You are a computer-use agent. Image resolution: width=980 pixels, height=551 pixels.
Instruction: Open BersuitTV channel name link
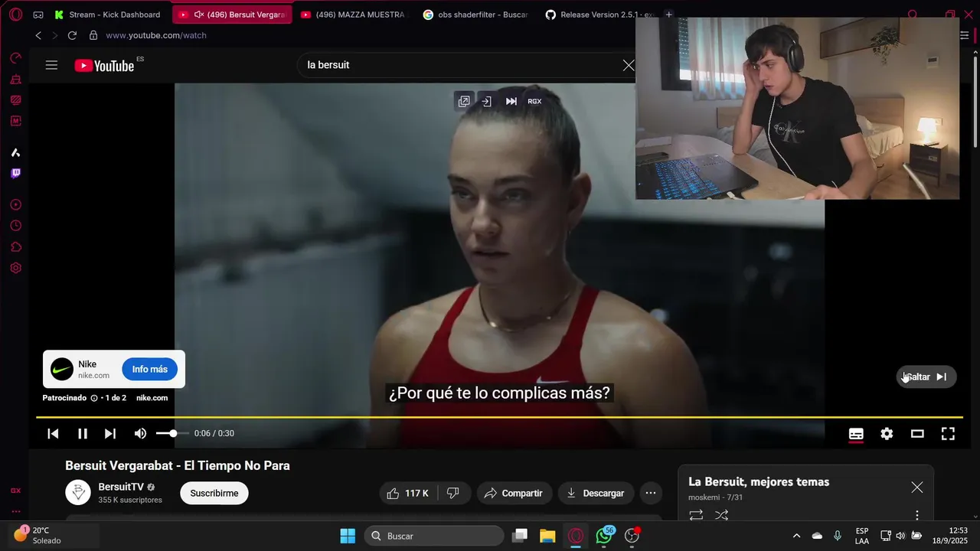pos(121,487)
